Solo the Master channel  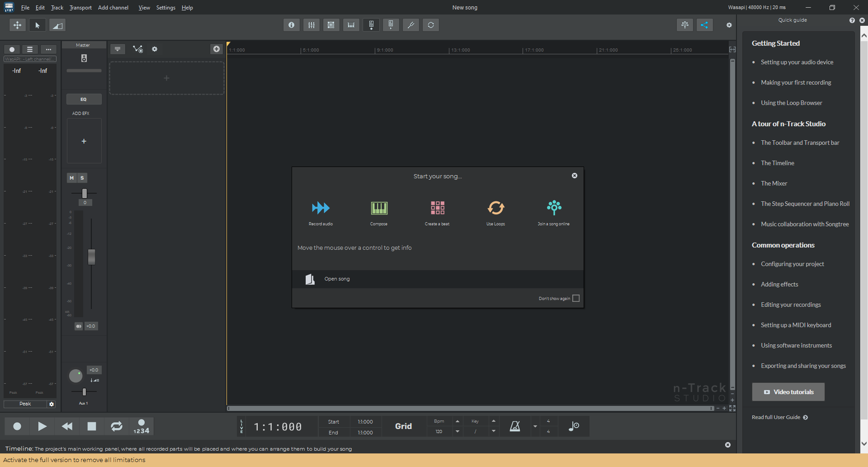(82, 178)
